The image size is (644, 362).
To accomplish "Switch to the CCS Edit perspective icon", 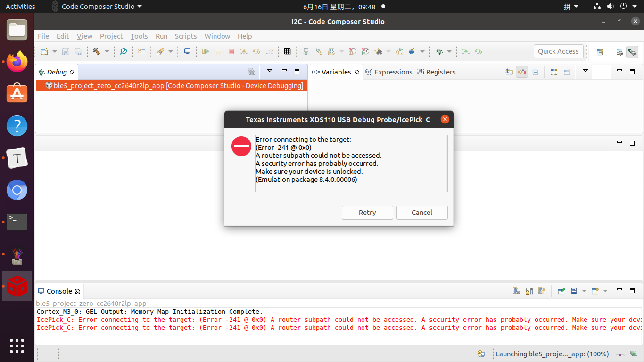I will pos(619,52).
